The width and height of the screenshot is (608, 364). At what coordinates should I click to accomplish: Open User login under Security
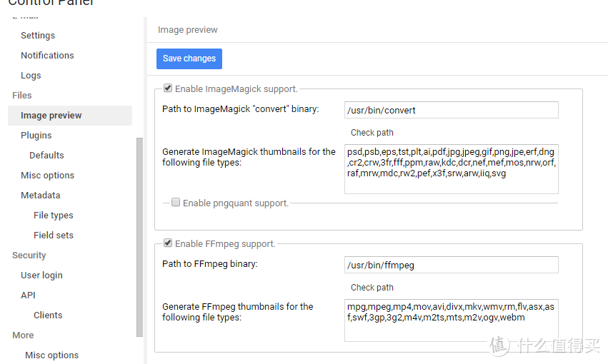pos(41,275)
